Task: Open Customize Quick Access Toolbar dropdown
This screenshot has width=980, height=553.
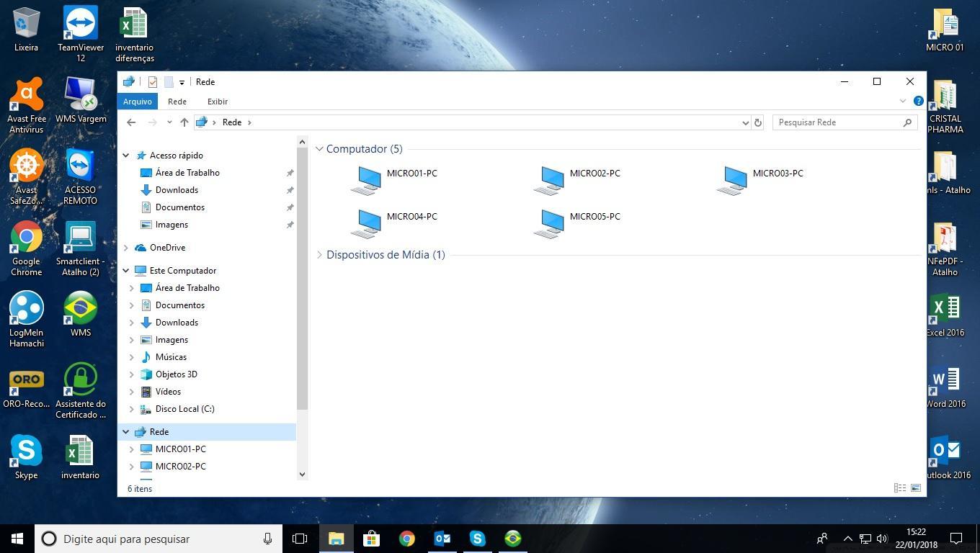Action: pyautogui.click(x=182, y=82)
